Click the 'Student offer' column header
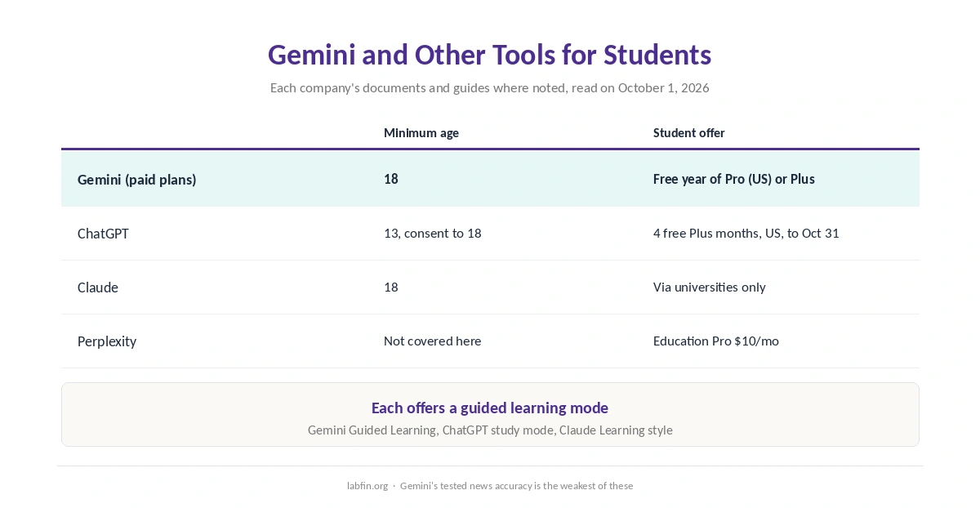The image size is (980, 508). pyautogui.click(x=688, y=132)
